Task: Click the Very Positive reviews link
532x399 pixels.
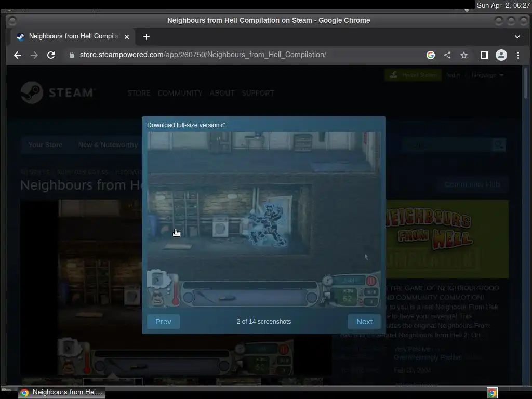Action: (x=412, y=349)
